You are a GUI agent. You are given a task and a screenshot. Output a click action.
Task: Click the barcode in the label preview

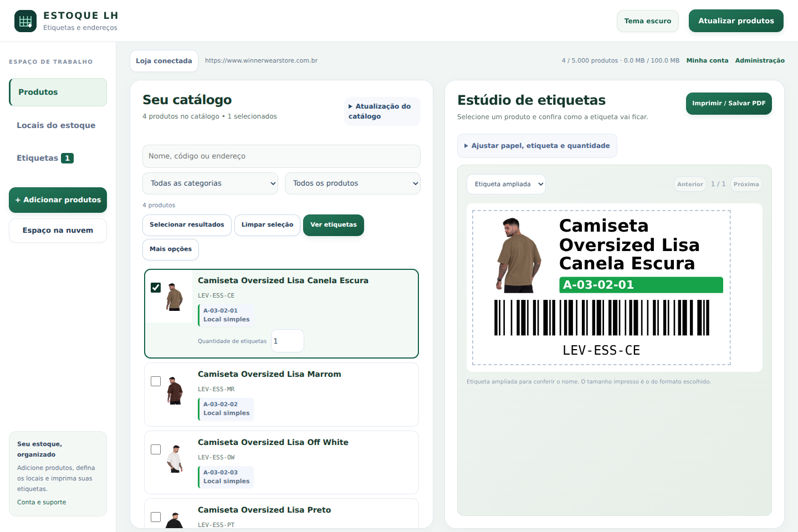[x=602, y=318]
